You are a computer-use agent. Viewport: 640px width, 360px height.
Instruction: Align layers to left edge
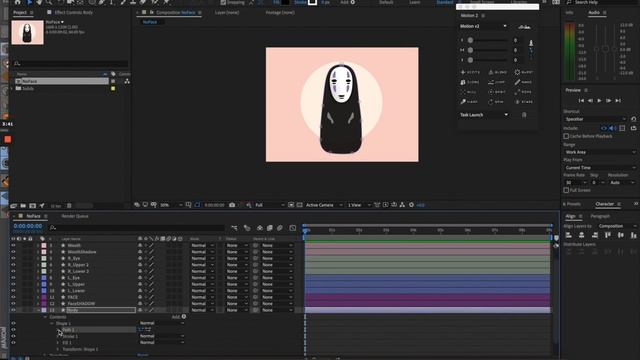tap(569, 235)
